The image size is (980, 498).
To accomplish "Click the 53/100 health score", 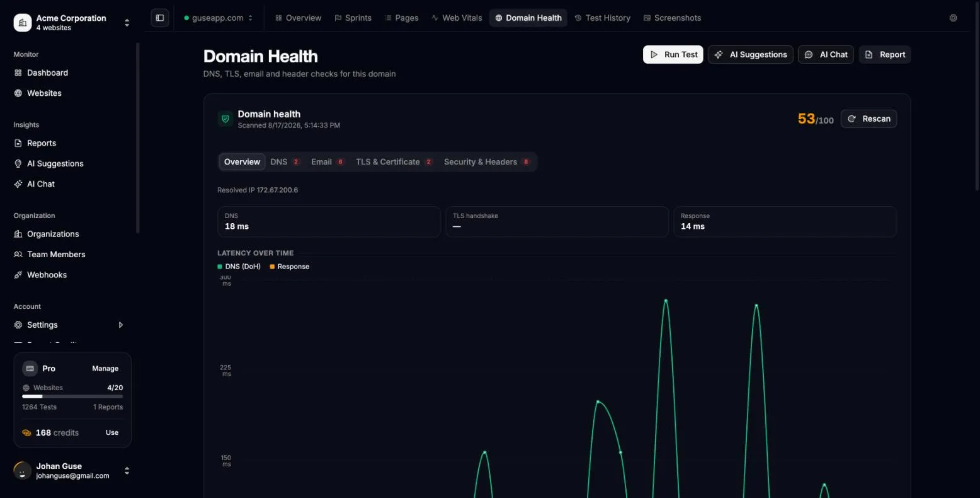I will pos(816,119).
